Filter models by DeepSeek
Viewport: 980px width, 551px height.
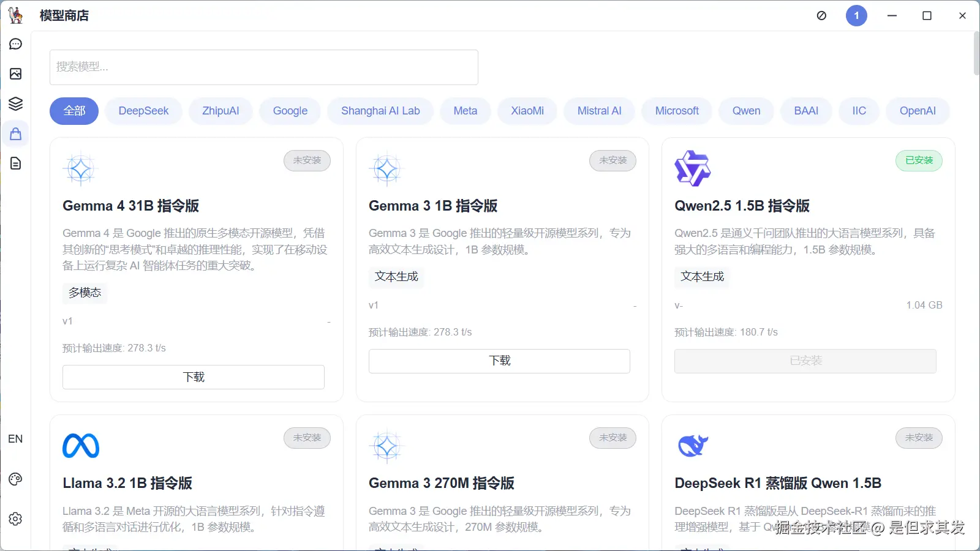pos(143,111)
